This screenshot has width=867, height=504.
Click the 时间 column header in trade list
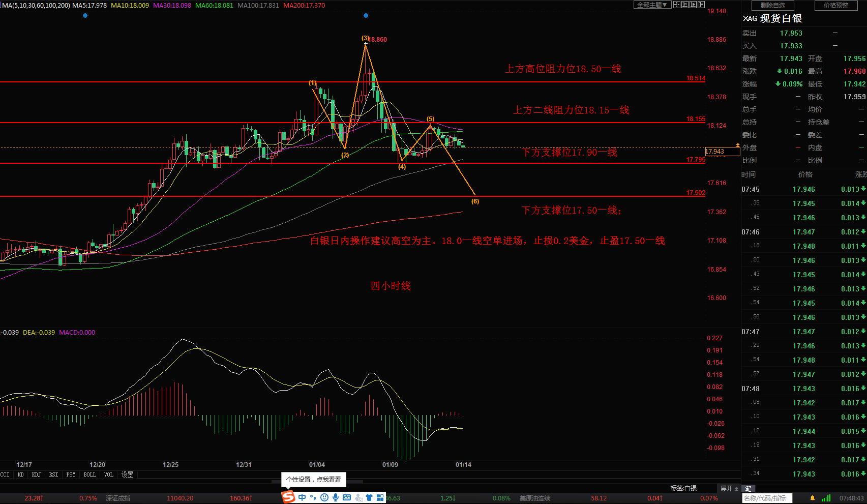point(749,174)
